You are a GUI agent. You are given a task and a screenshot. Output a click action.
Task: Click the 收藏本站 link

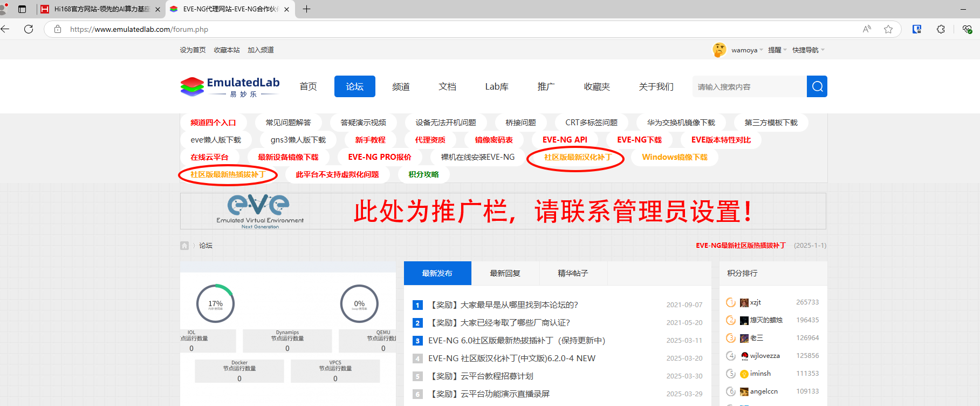pyautogui.click(x=227, y=50)
